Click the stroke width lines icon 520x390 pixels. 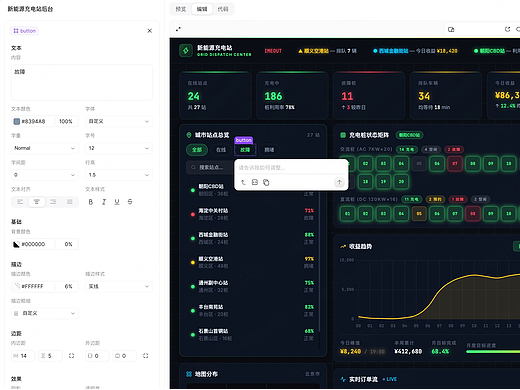click(16, 313)
